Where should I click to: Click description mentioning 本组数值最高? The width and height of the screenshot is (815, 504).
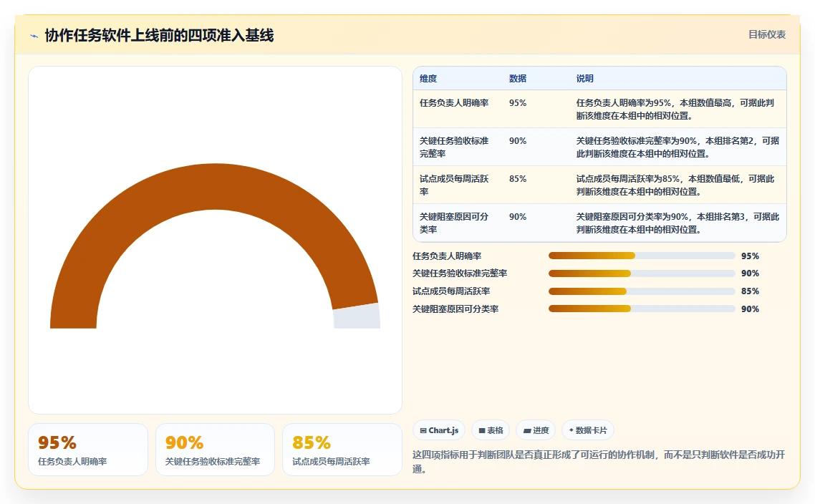(675, 109)
